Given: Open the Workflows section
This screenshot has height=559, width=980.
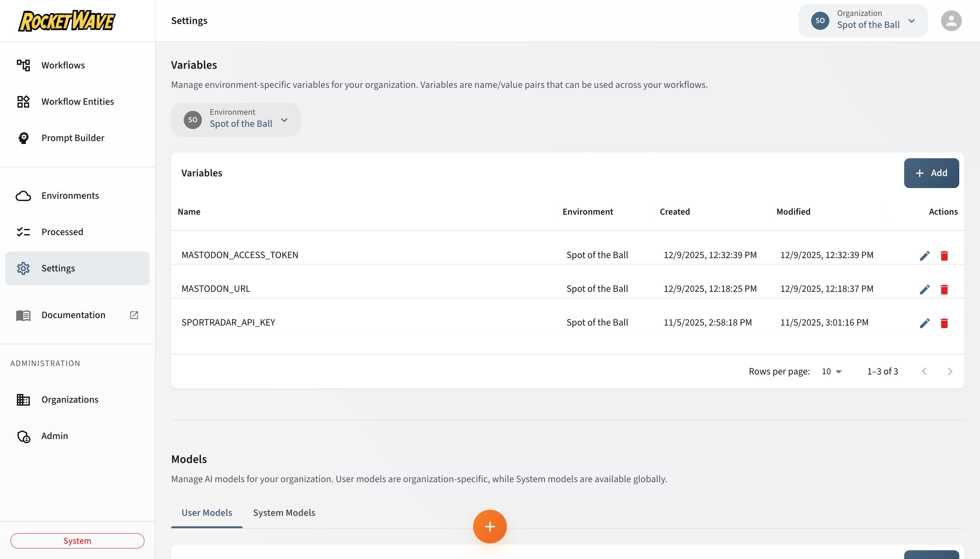Looking at the screenshot, I should [63, 65].
